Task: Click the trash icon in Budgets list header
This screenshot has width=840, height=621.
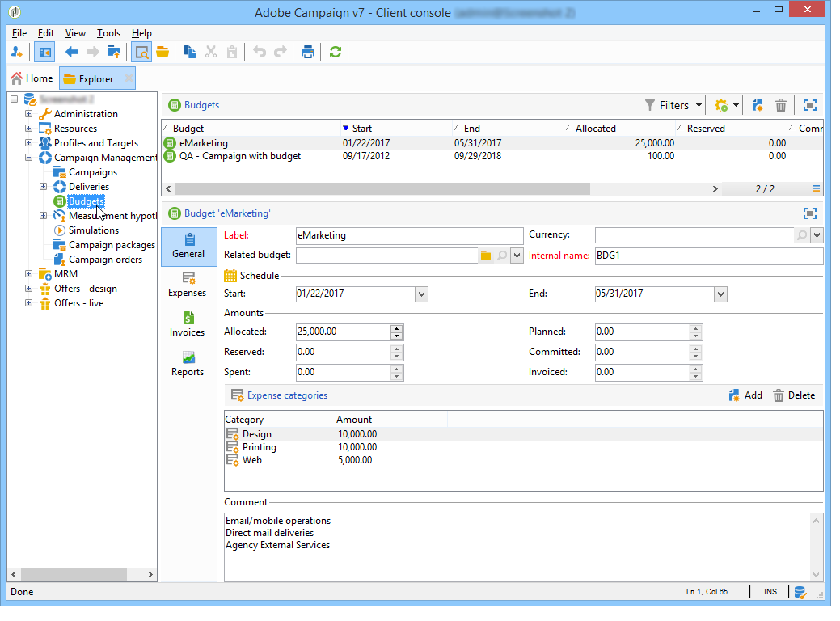Action: (x=781, y=105)
